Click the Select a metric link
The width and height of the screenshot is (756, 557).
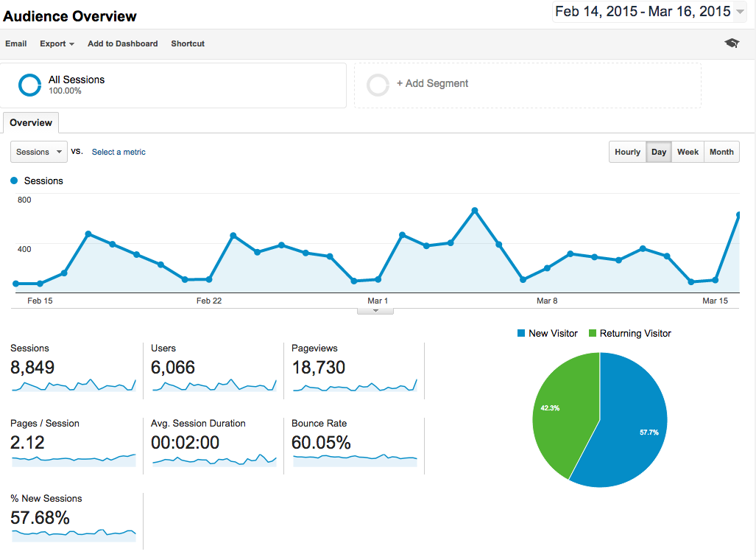tap(119, 152)
